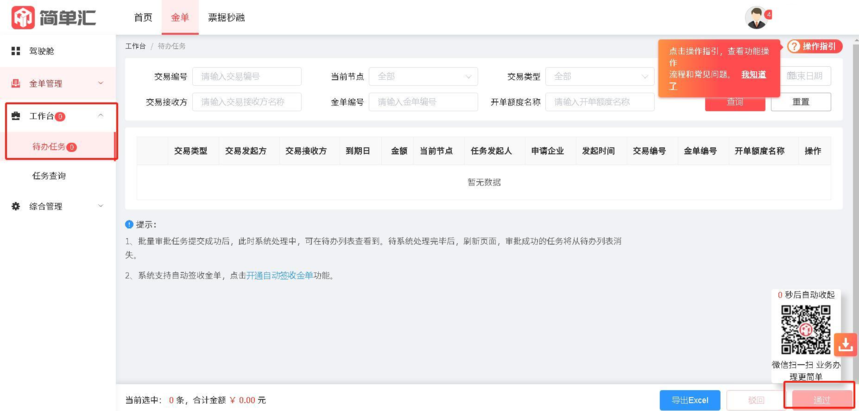Click the 导出Excel button
This screenshot has height=411, width=859.
pyautogui.click(x=690, y=400)
